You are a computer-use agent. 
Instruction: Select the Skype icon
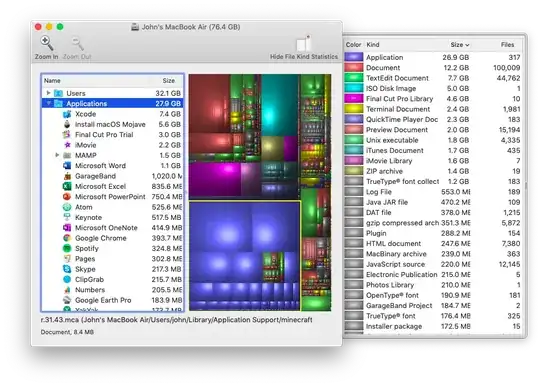point(67,269)
